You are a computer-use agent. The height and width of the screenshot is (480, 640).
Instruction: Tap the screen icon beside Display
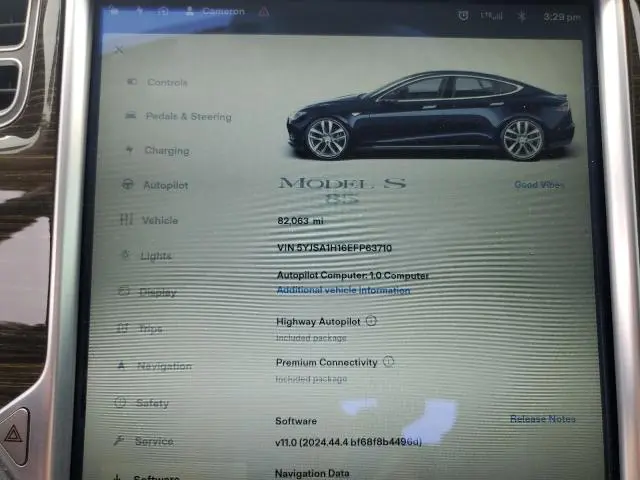pyautogui.click(x=124, y=291)
